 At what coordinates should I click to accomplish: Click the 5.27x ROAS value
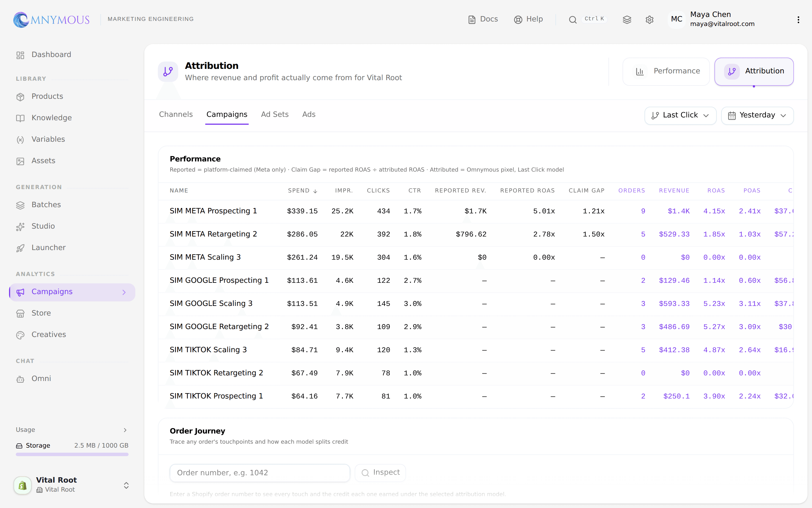click(714, 327)
